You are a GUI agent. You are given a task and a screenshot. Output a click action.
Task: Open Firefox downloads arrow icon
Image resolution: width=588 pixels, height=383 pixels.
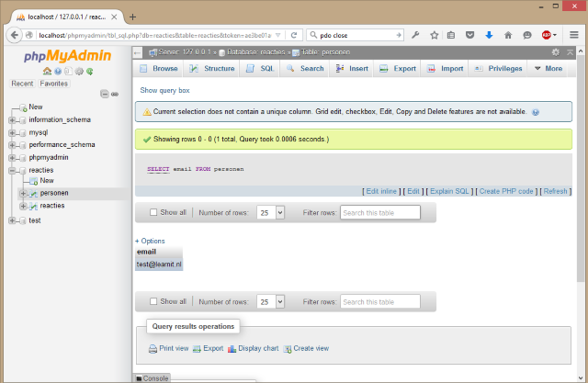[489, 35]
